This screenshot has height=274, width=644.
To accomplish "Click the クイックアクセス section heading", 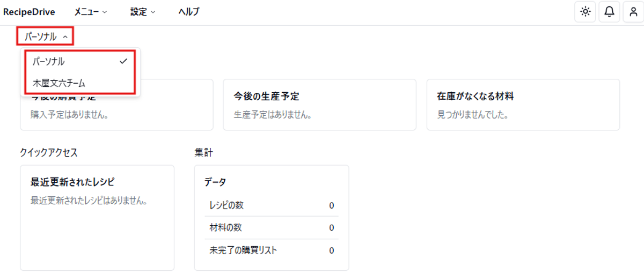I will coord(49,153).
